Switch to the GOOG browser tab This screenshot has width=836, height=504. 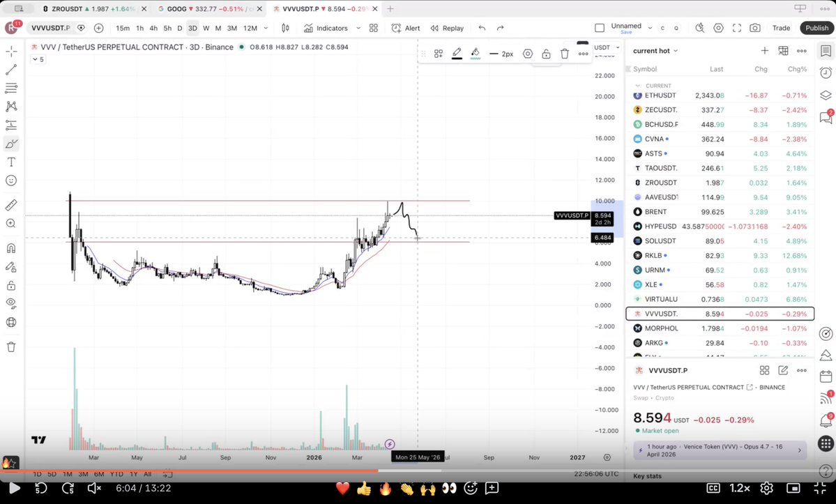(209, 9)
